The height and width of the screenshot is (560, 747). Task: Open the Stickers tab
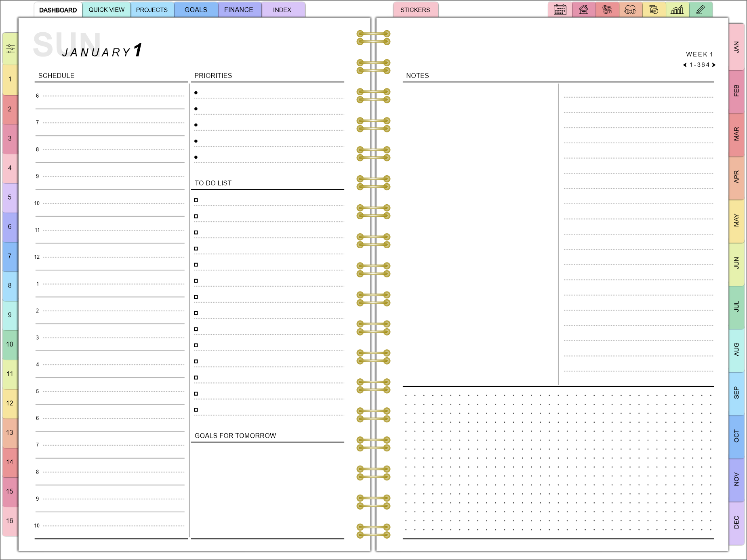click(415, 10)
